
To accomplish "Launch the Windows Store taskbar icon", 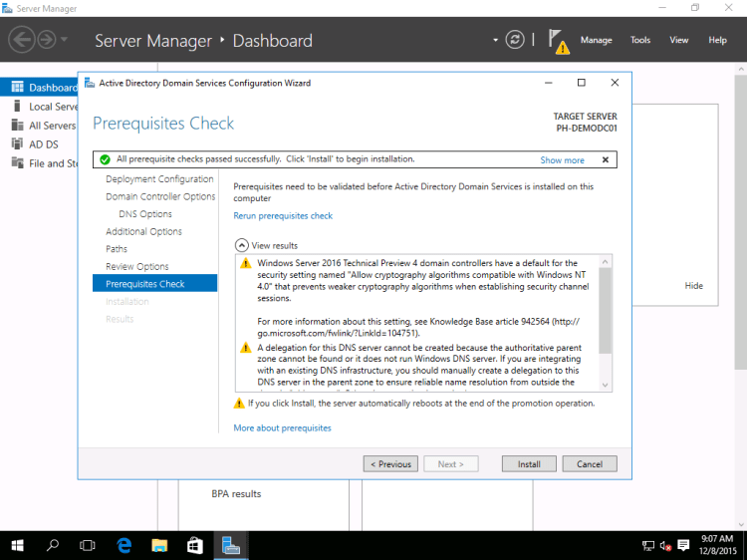I will click(195, 545).
